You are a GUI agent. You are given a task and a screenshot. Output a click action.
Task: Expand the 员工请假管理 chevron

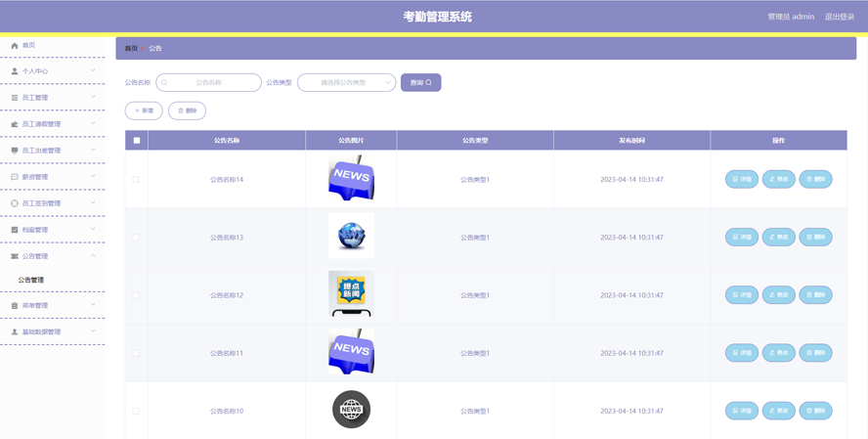pyautogui.click(x=93, y=124)
